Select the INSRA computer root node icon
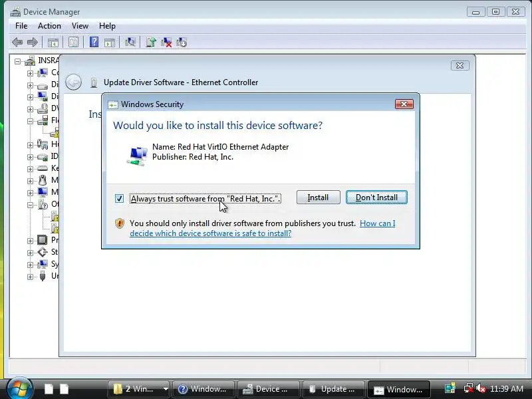 point(30,61)
